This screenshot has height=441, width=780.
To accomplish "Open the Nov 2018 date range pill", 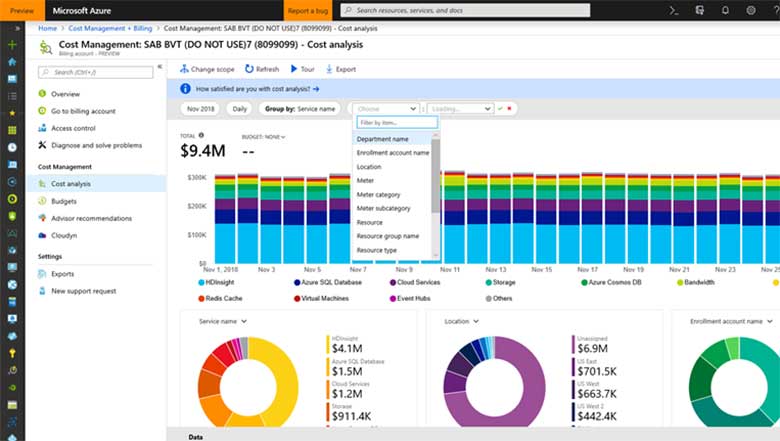I will [200, 108].
